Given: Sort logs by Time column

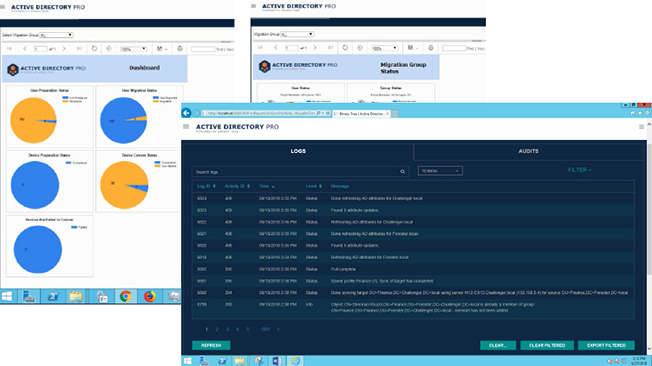Looking at the screenshot, I should click(267, 186).
